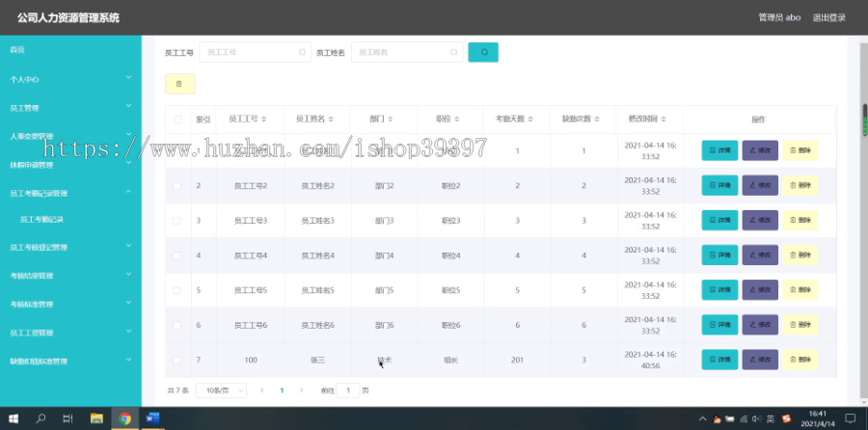Expand the 考核结果管理 chevron
868x430 pixels.
click(x=128, y=274)
